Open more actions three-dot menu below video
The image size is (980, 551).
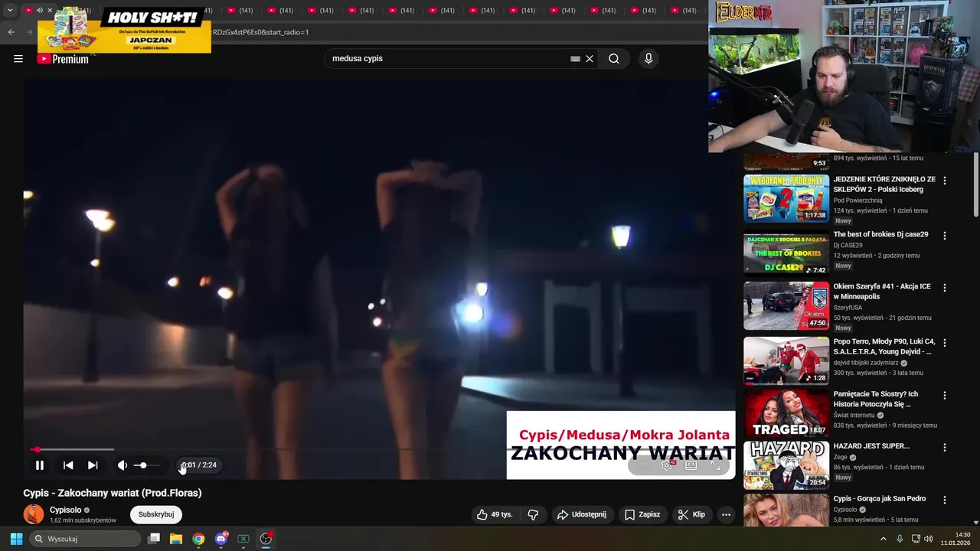pos(727,515)
